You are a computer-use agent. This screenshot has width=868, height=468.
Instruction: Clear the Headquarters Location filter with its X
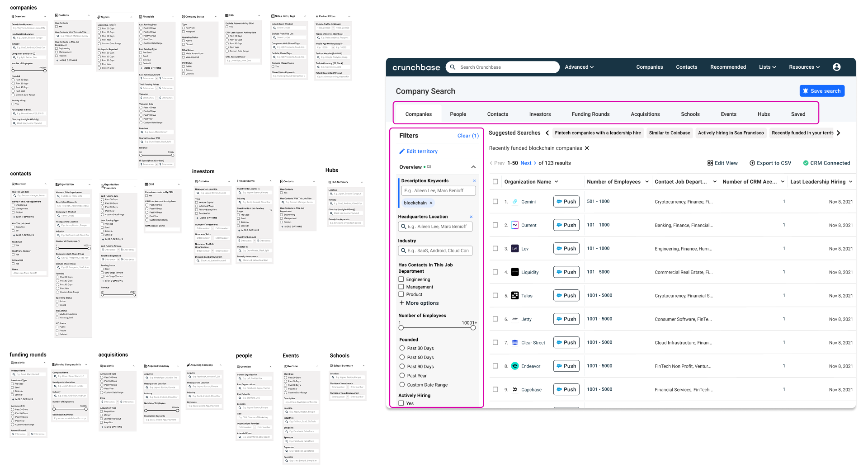(x=471, y=217)
